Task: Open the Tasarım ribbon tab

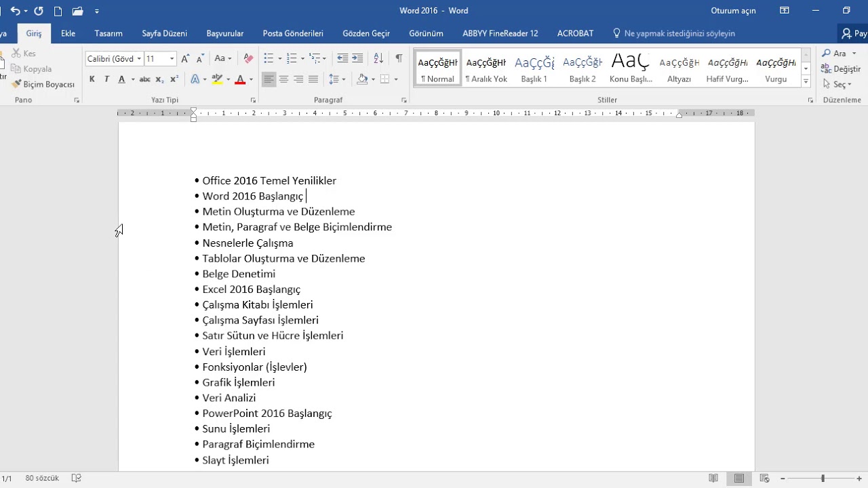Action: click(108, 33)
